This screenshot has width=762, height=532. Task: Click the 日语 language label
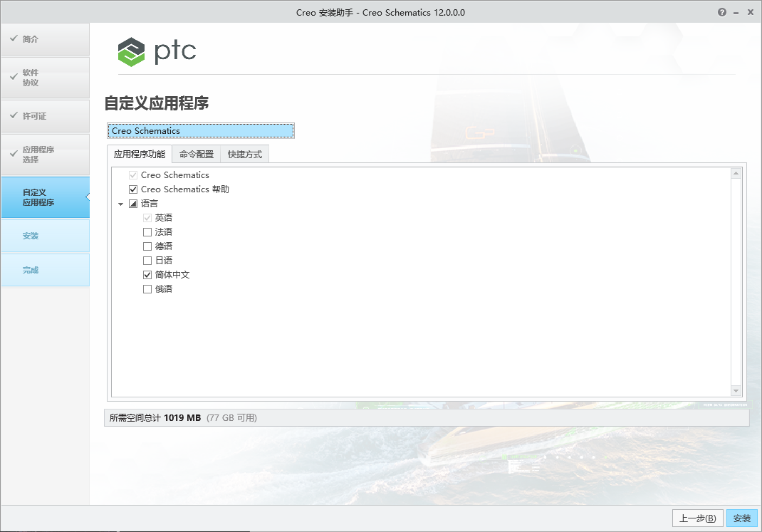click(x=164, y=261)
